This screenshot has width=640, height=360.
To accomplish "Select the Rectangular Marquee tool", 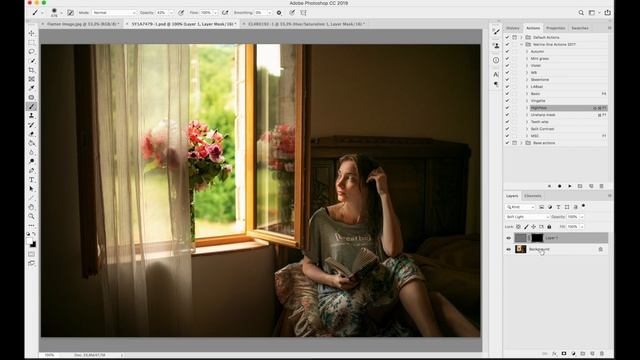I will [31, 42].
